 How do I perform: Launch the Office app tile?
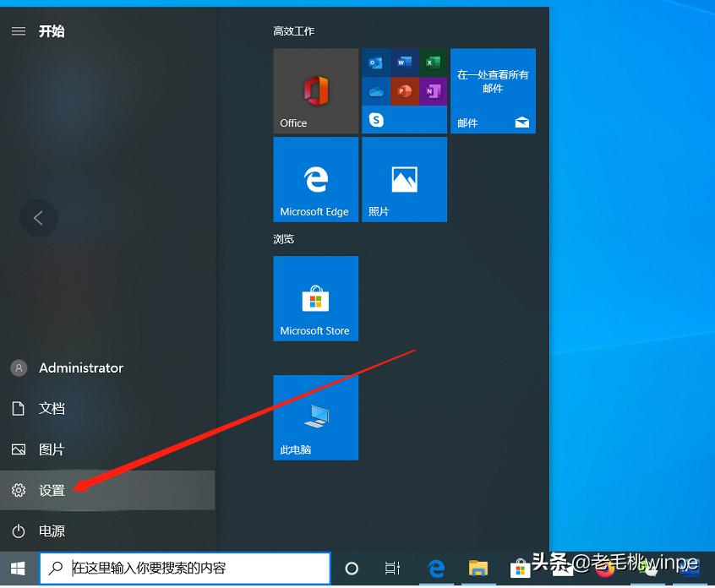coord(315,90)
